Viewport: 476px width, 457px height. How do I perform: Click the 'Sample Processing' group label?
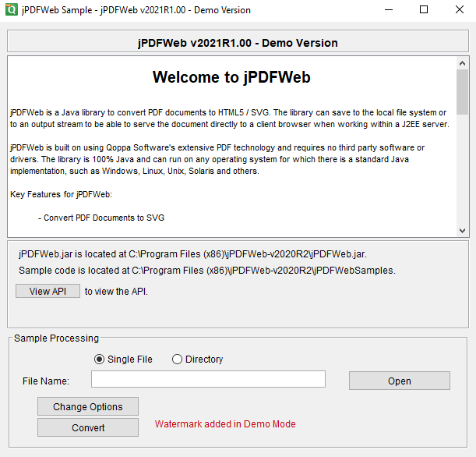[x=56, y=338]
